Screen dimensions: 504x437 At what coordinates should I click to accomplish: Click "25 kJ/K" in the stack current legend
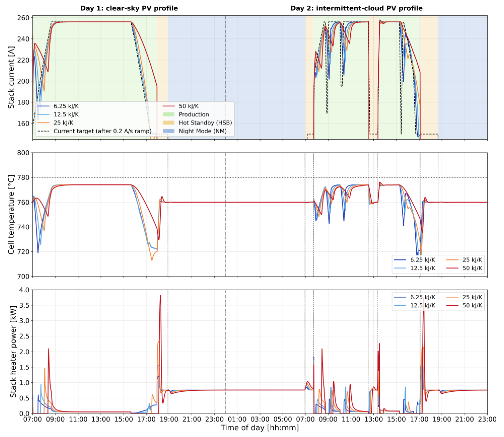(63, 123)
